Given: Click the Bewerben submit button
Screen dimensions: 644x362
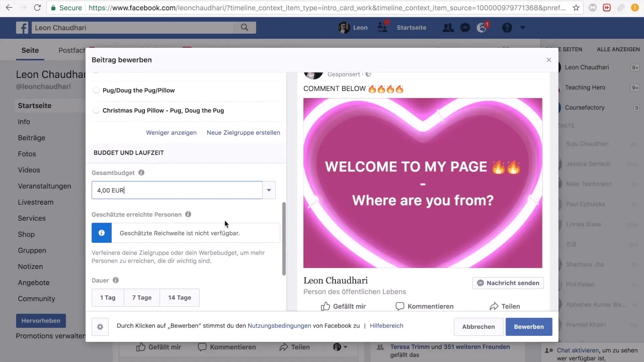Looking at the screenshot, I should coord(529,326).
